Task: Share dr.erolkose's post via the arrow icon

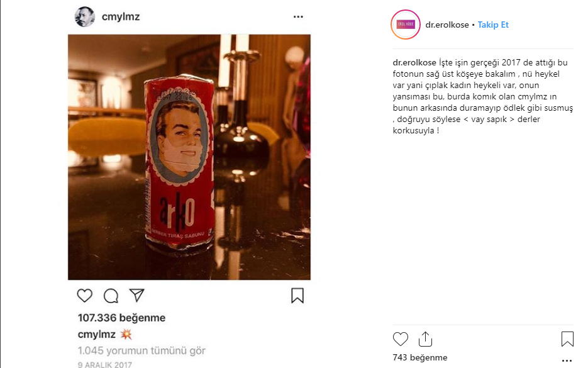Action: coord(426,338)
